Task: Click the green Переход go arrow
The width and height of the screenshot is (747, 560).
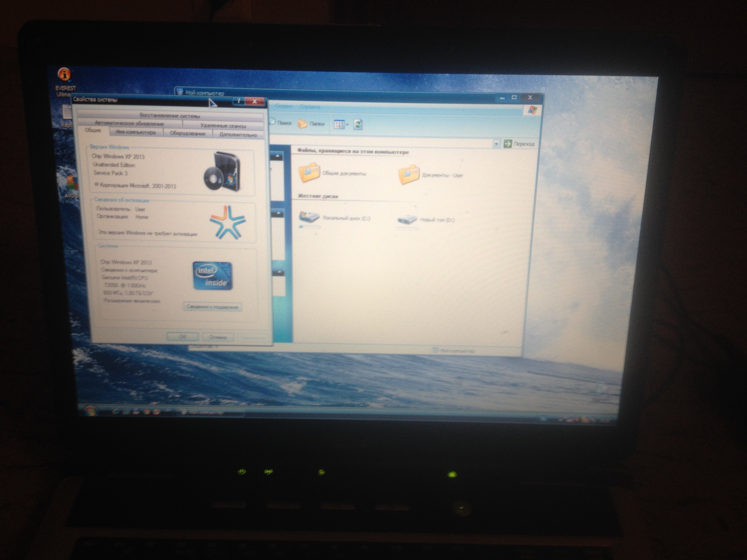Action: tap(508, 144)
